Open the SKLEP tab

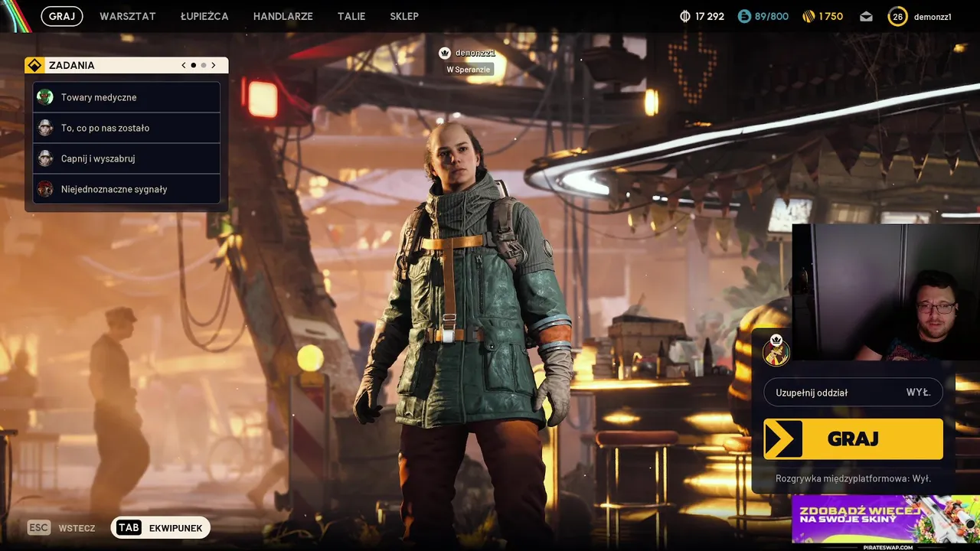(404, 16)
